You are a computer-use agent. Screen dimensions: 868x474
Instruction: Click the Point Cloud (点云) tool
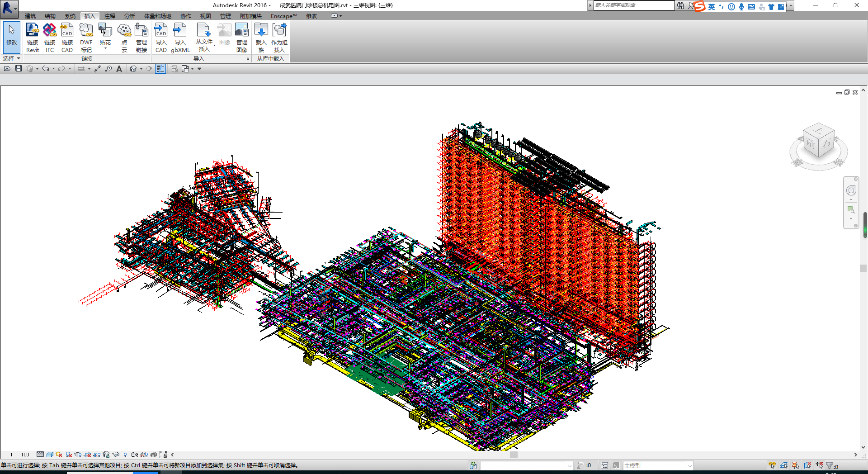pos(124,38)
